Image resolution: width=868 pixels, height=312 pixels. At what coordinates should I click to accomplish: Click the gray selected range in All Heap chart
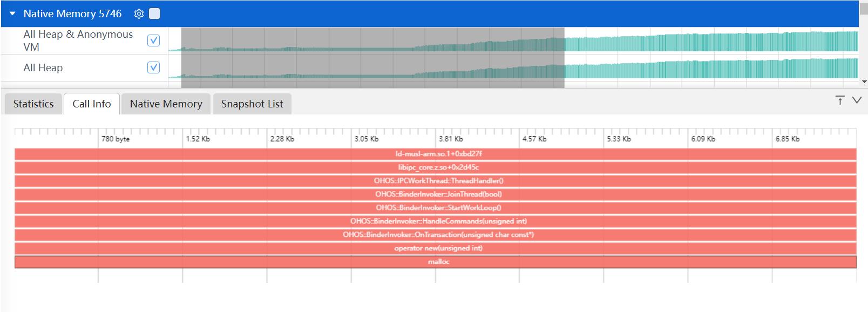[x=372, y=68]
